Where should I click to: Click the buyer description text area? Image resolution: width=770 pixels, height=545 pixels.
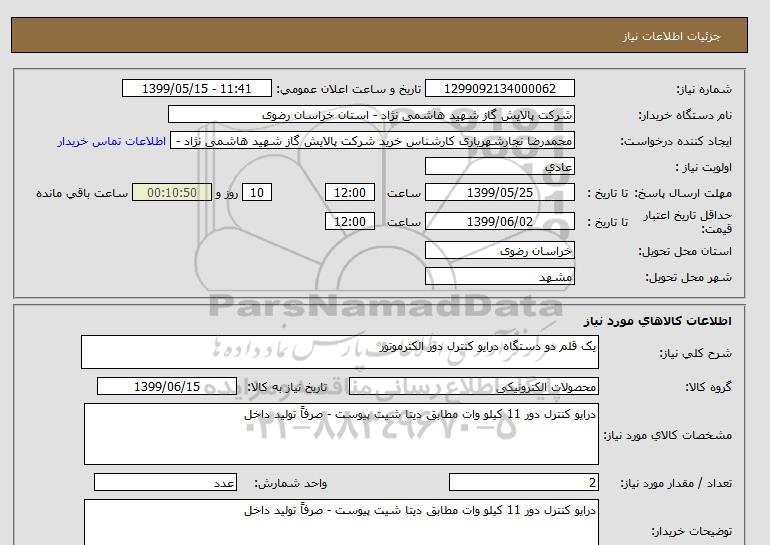(x=341, y=522)
